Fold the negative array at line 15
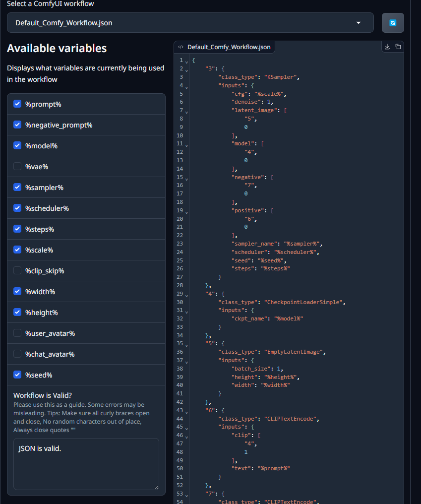This screenshot has width=421, height=504. [x=187, y=179]
